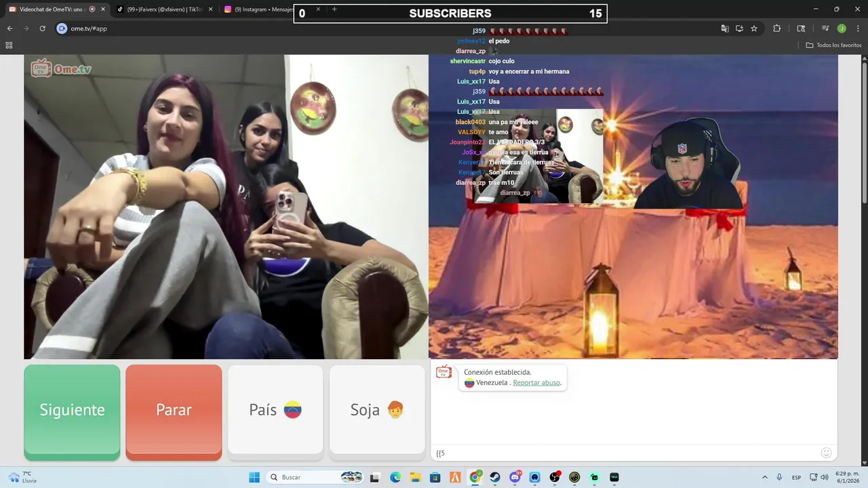Open the Chrome three-dot menu

coord(858,28)
